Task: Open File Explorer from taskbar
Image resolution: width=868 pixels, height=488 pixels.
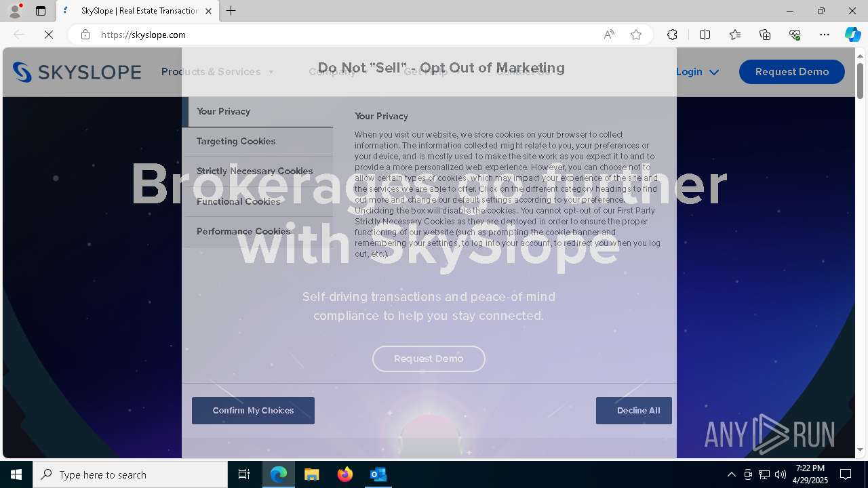Action: click(311, 474)
